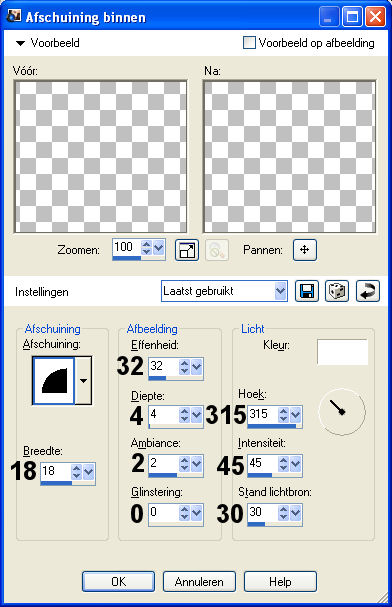Open the Zoomen slider dropdown arrow
This screenshot has height=607, width=392.
pyautogui.click(x=159, y=248)
